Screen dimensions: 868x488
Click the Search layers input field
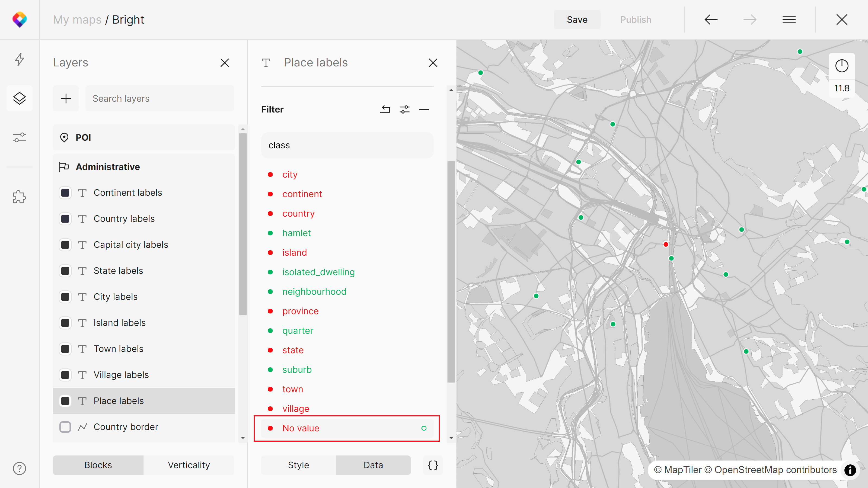(x=160, y=98)
